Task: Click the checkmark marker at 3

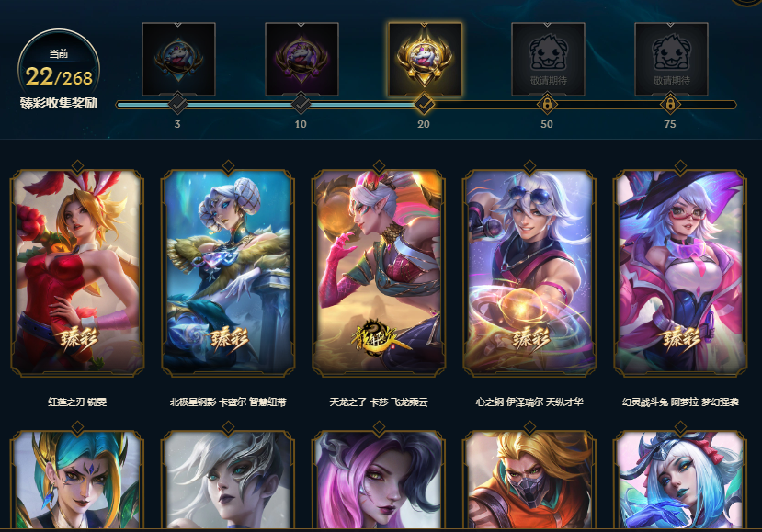Action: [x=178, y=104]
